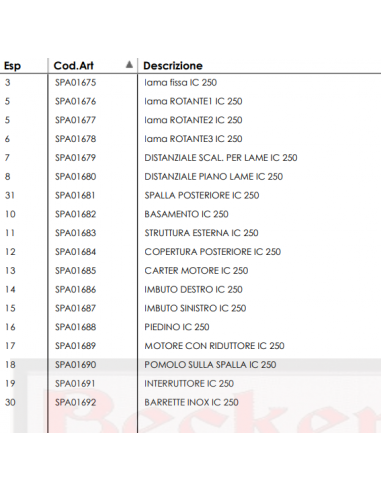Viewport: 381px width, 492px height.
Task: Select row SPA01675 lama fissa IC 250
Action: coord(190,83)
